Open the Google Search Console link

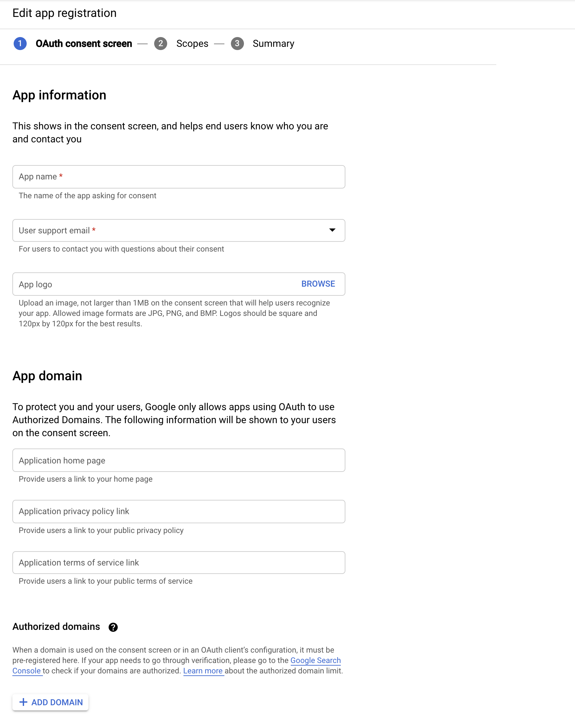pos(315,660)
